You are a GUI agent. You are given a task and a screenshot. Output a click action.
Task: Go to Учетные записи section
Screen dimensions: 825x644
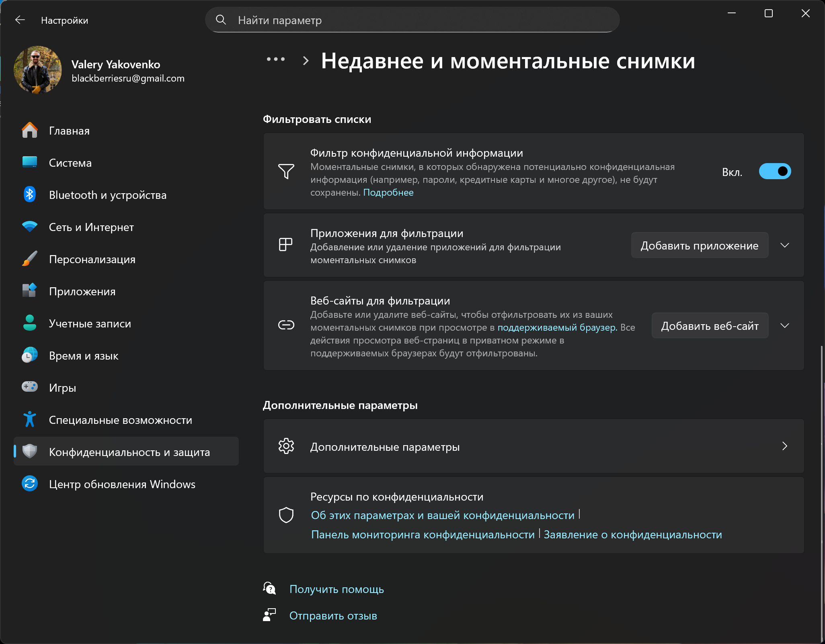point(90,324)
